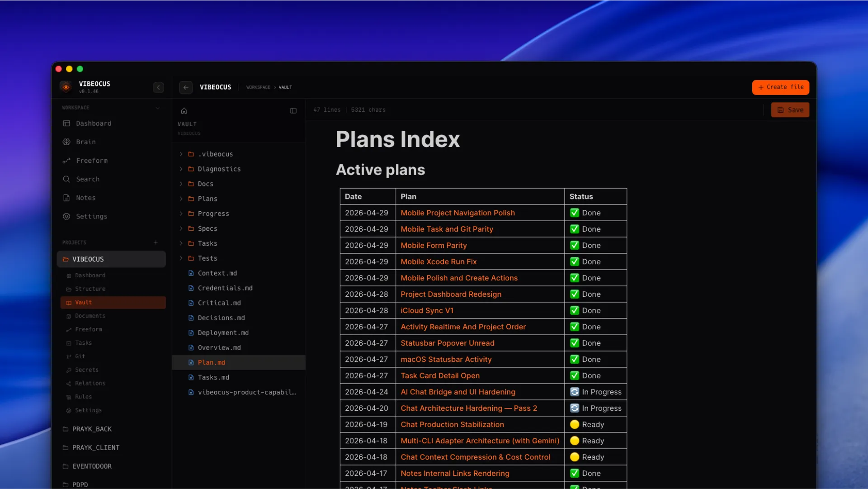868x489 pixels.
Task: Click the Vibeocus app logo
Action: (66, 87)
